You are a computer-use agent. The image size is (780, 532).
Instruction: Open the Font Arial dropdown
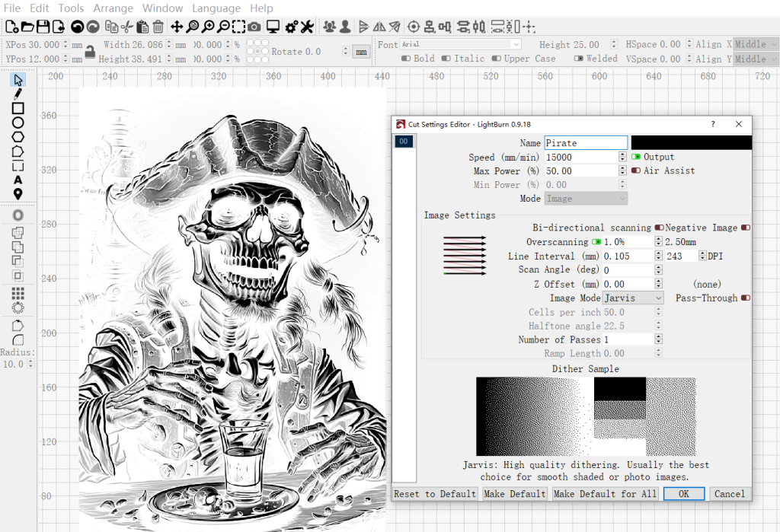coord(461,44)
